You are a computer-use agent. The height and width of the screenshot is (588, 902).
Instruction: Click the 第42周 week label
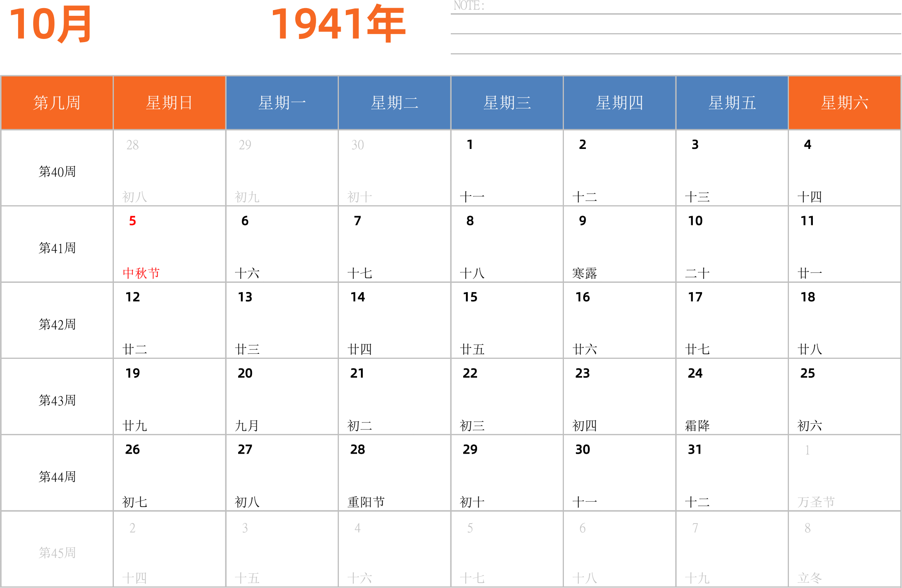point(57,324)
